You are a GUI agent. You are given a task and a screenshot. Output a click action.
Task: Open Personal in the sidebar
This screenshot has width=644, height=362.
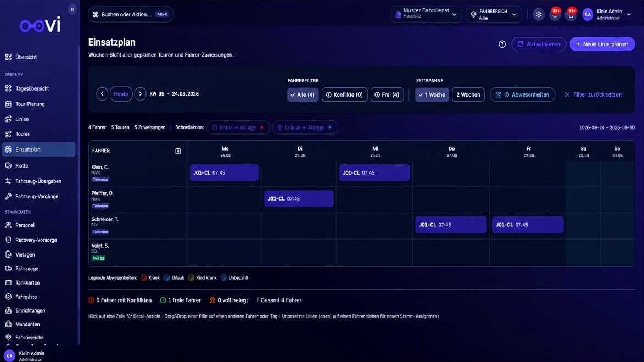point(38,225)
